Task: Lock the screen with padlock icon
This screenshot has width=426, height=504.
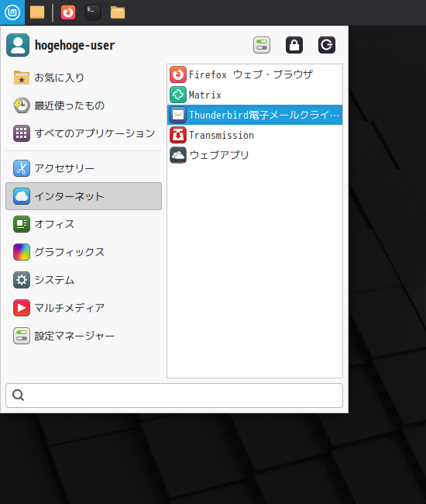Action: point(294,45)
